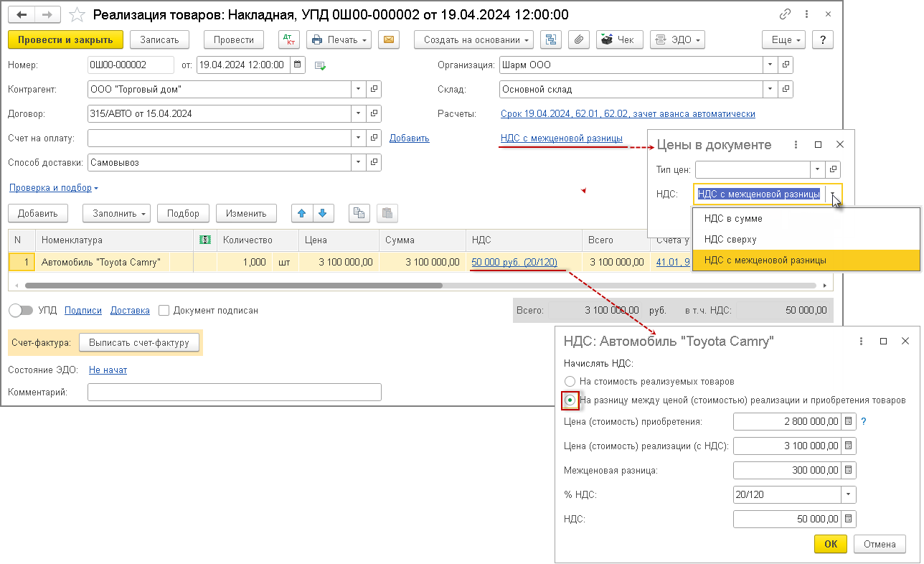
Task: Paste rows icon in table toolbar
Action: point(387,213)
